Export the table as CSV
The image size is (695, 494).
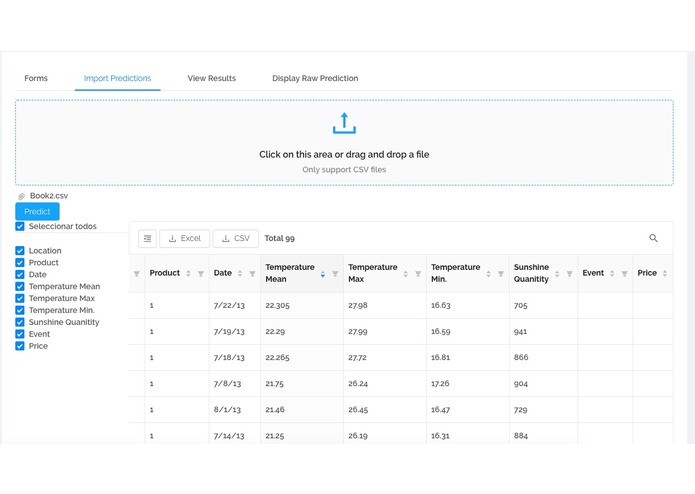[236, 238]
